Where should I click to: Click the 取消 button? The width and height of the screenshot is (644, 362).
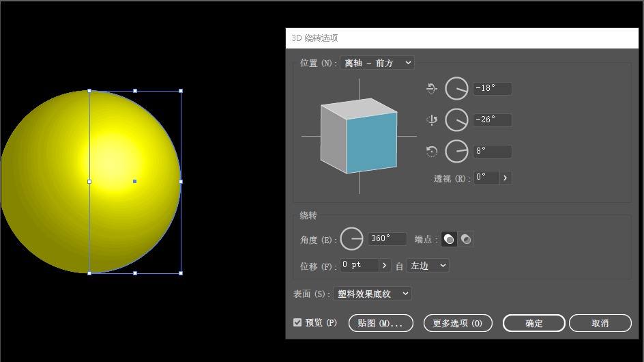tap(600, 323)
